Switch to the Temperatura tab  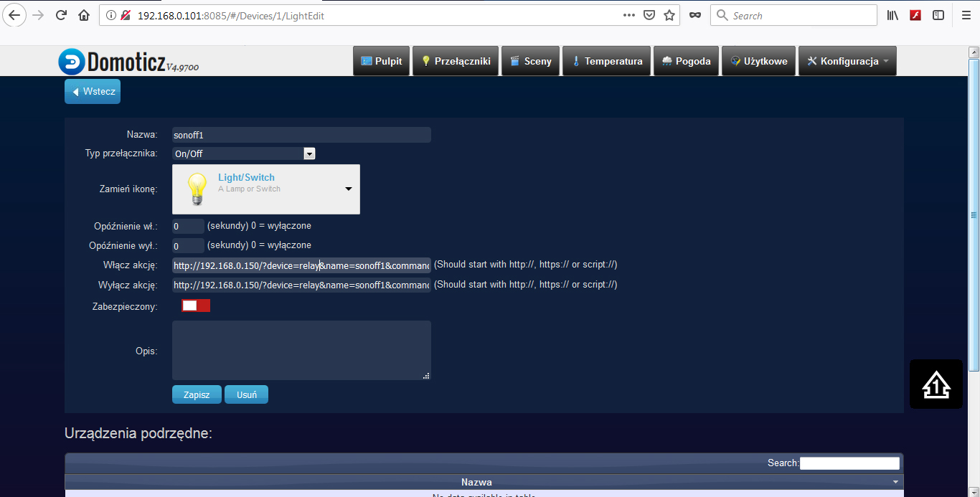[606, 62]
